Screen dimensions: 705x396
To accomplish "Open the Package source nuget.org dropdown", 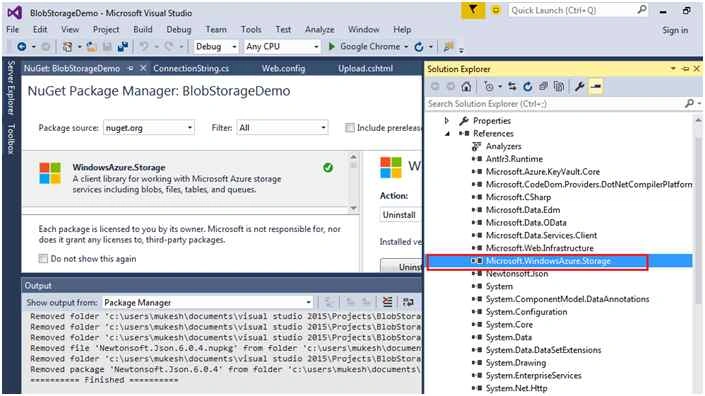I will point(148,128).
